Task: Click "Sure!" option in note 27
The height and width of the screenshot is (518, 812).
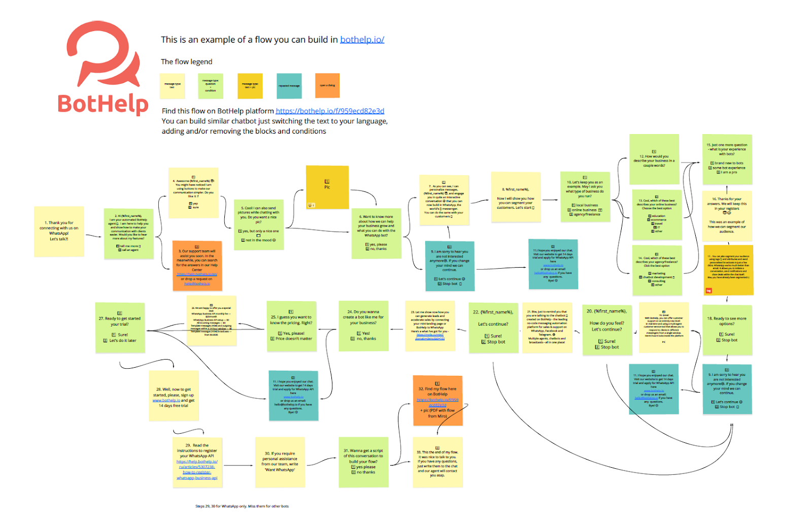Action: pyautogui.click(x=122, y=335)
